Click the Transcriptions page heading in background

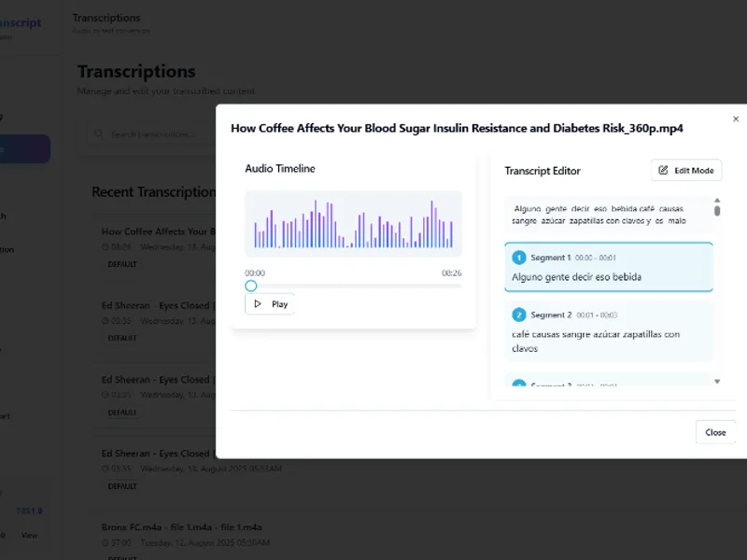[x=136, y=72]
